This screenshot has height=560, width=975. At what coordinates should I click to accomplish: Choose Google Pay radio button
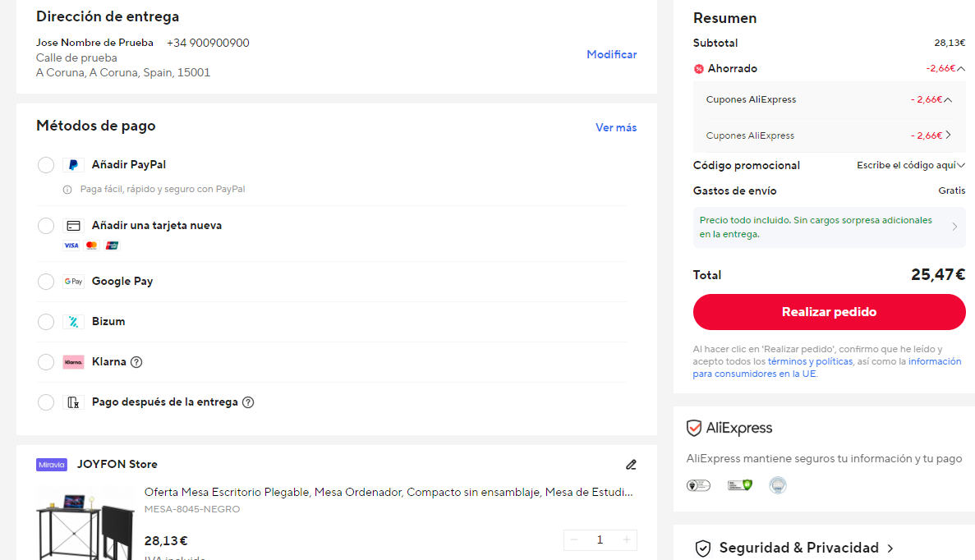tap(46, 282)
